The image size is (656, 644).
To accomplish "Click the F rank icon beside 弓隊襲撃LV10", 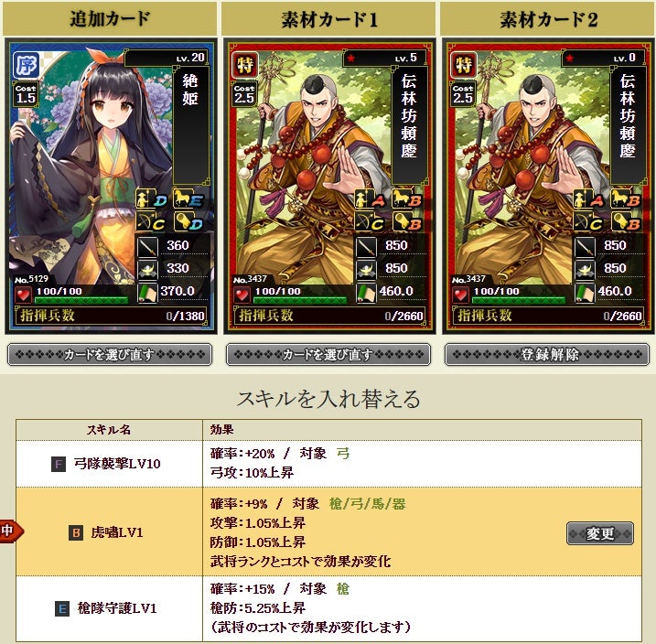I will pyautogui.click(x=59, y=464).
